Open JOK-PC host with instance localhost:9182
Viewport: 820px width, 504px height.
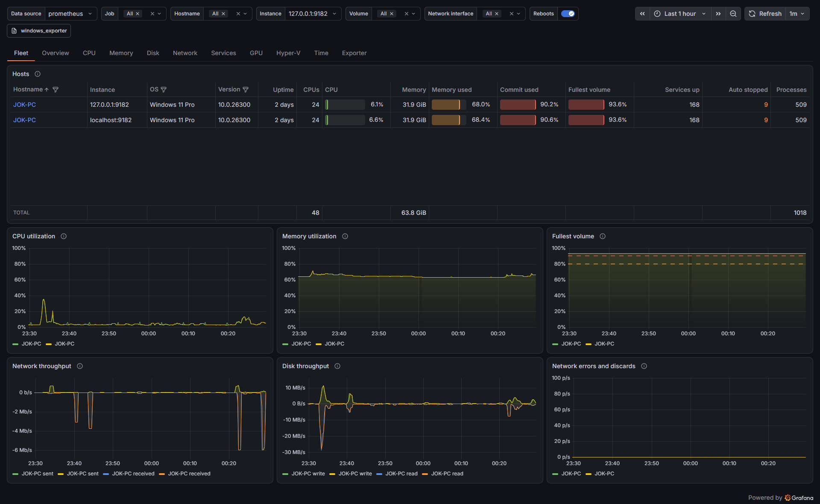tap(24, 120)
